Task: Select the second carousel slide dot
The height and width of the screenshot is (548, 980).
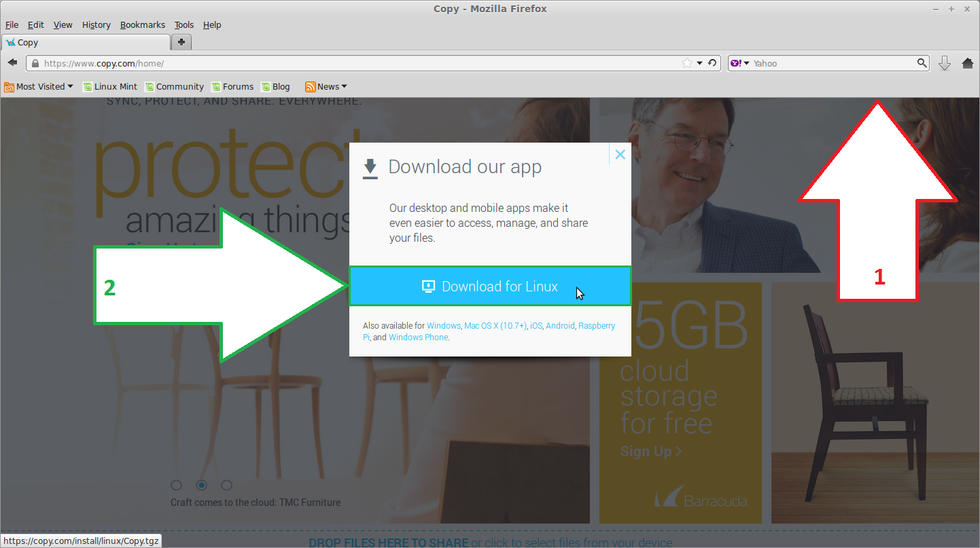Action: point(201,485)
